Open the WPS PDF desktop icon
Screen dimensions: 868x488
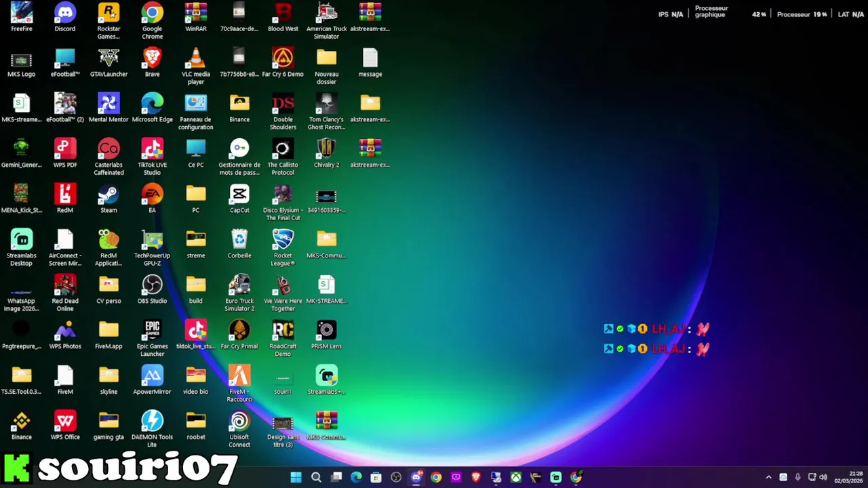[x=65, y=154]
